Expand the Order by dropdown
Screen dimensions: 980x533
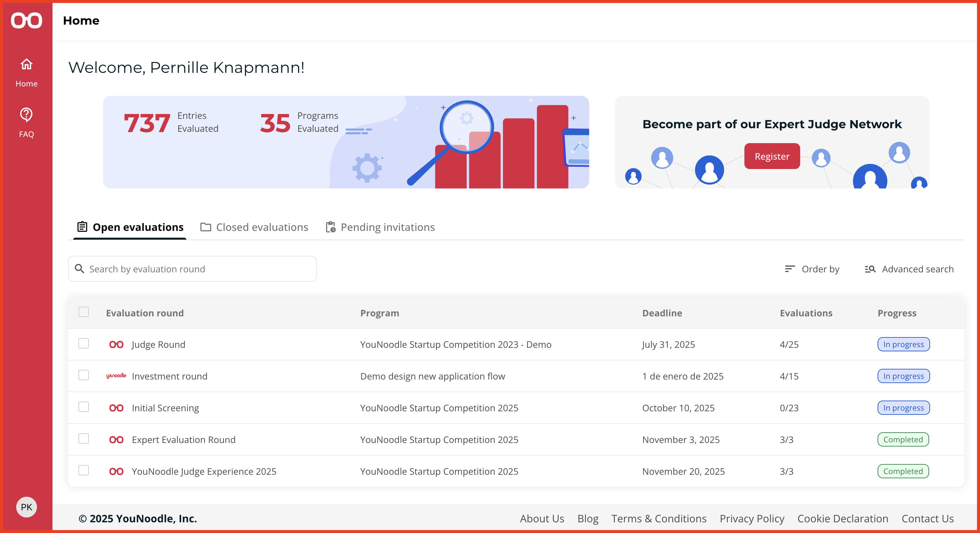click(820, 269)
